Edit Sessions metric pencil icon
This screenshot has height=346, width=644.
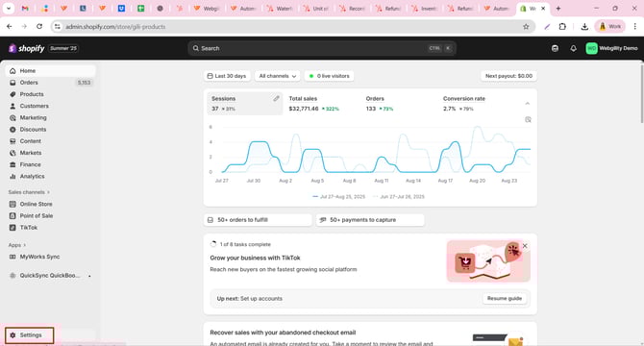pyautogui.click(x=277, y=98)
